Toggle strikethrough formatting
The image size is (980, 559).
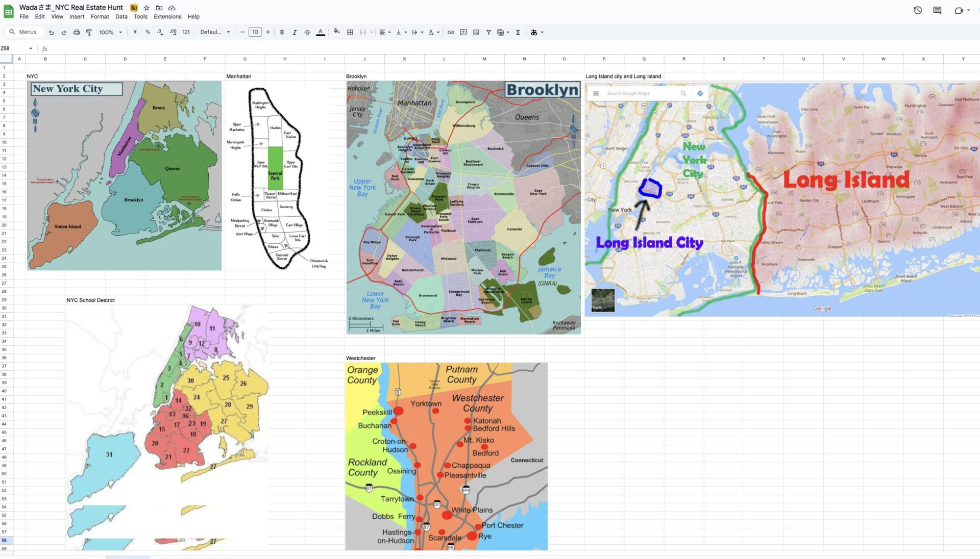(307, 32)
